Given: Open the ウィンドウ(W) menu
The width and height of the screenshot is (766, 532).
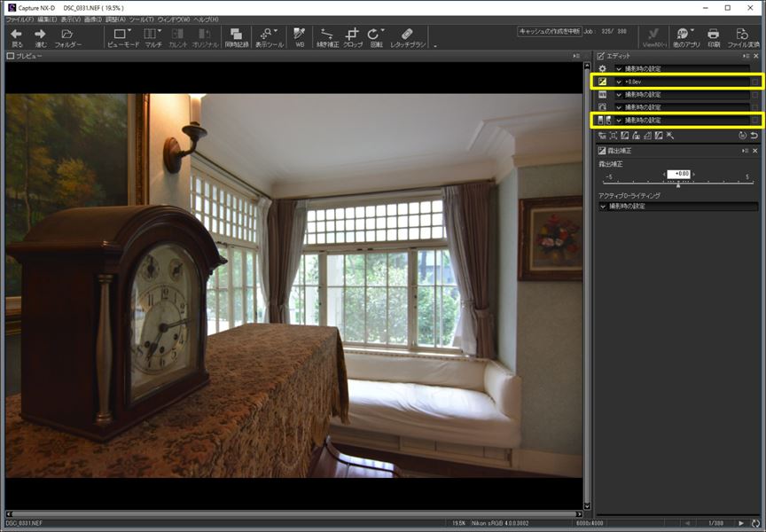Looking at the screenshot, I should (174, 20).
